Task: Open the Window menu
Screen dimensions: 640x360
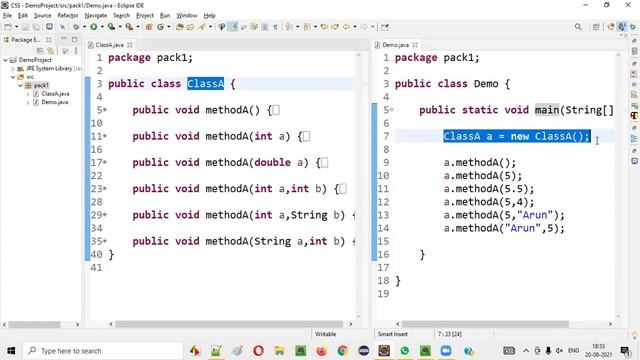Action: pyautogui.click(x=187, y=16)
